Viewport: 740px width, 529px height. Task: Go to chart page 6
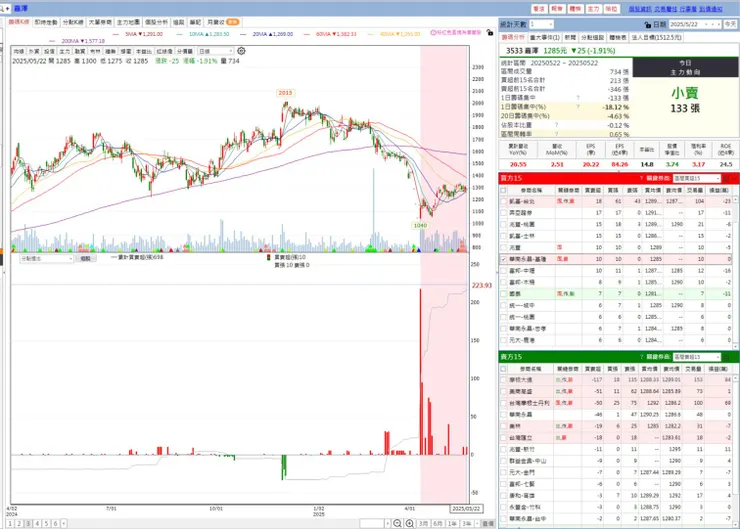coord(55,523)
